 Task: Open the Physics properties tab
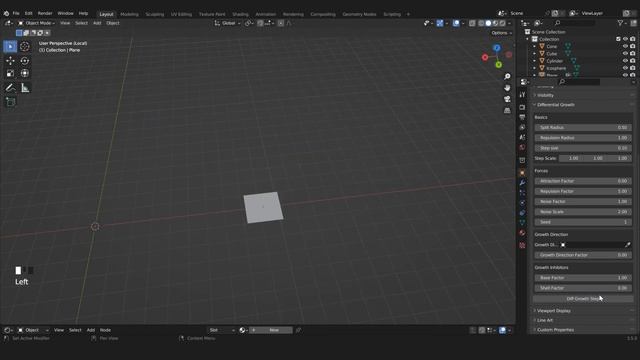coord(522,203)
